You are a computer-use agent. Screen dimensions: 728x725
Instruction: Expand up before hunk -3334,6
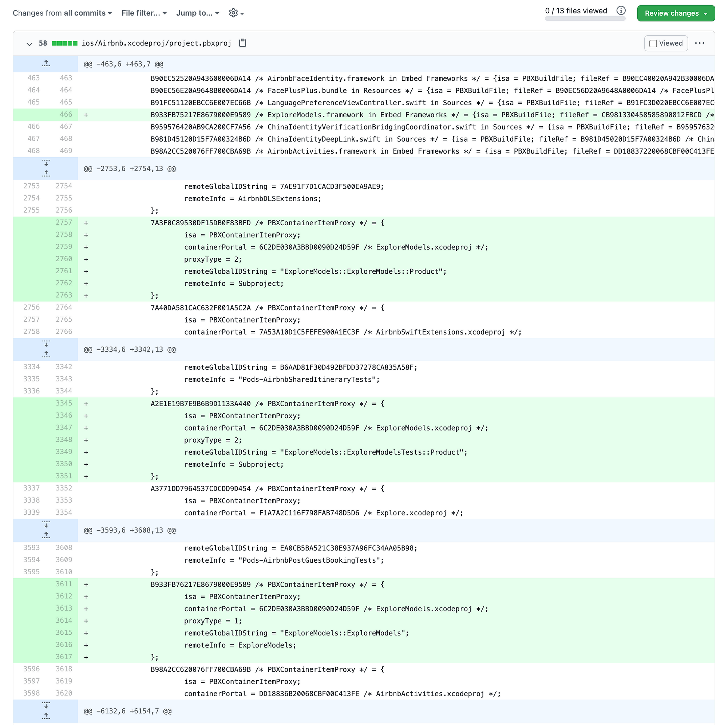tap(46, 354)
